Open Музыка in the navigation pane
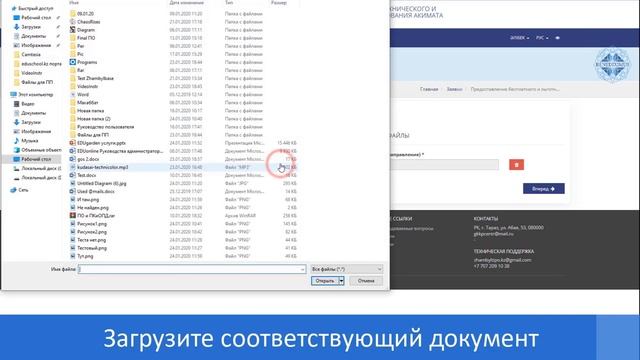The image size is (640, 360). [x=29, y=141]
